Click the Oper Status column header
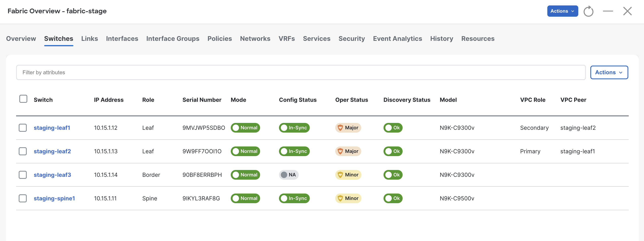This screenshot has height=241, width=644. click(352, 100)
